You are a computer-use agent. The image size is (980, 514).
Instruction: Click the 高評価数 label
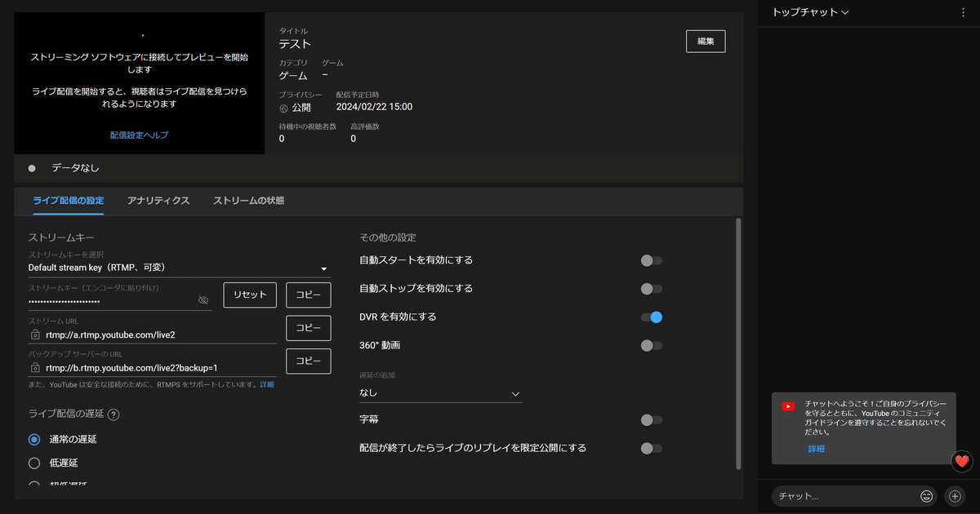(x=365, y=126)
